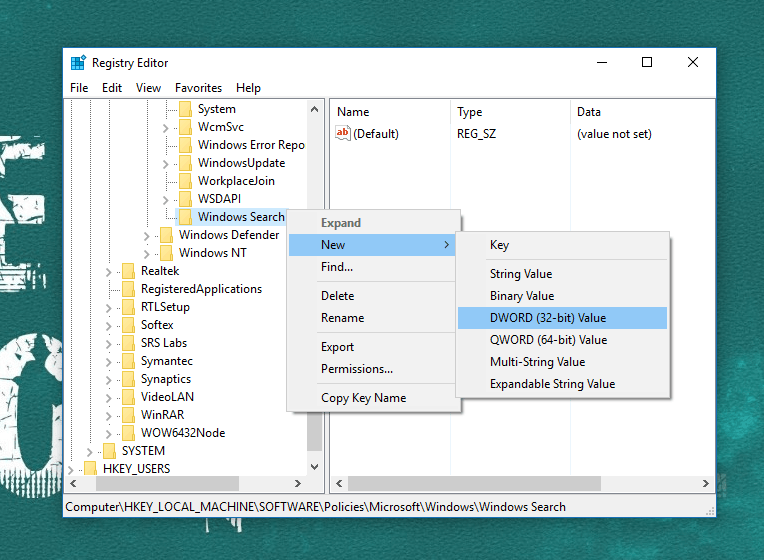Click the Symantec folder icon
764x560 pixels.
tap(129, 361)
